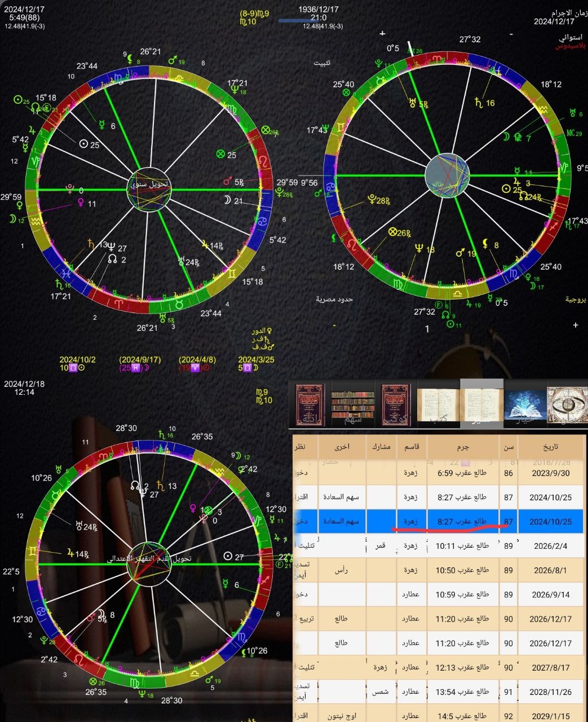
Task: Click the minus sign above natal chart
Action: click(511, 34)
